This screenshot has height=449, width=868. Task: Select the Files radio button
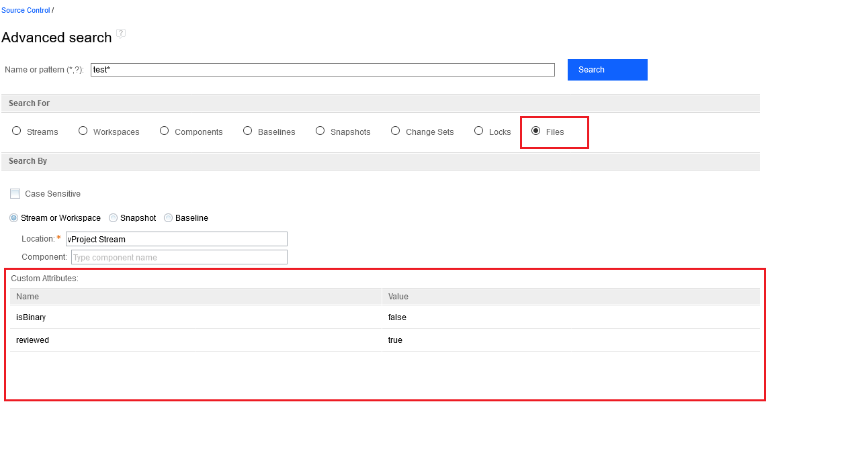[x=536, y=131]
